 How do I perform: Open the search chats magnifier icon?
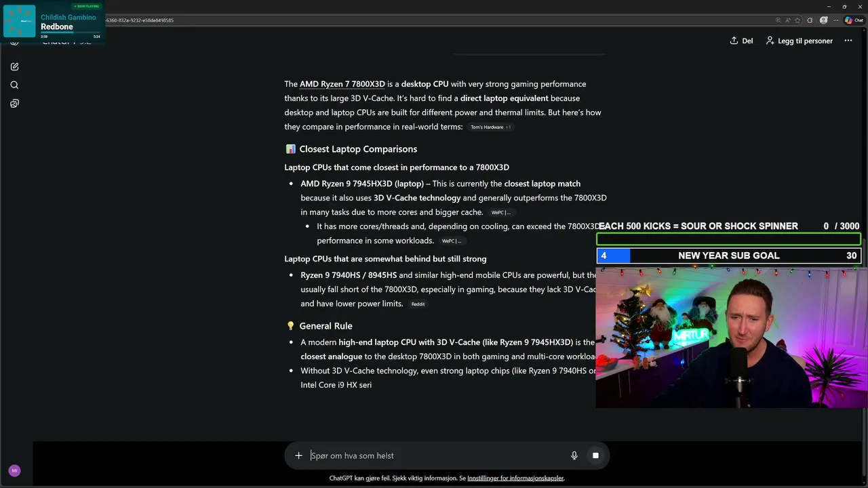[x=14, y=85]
